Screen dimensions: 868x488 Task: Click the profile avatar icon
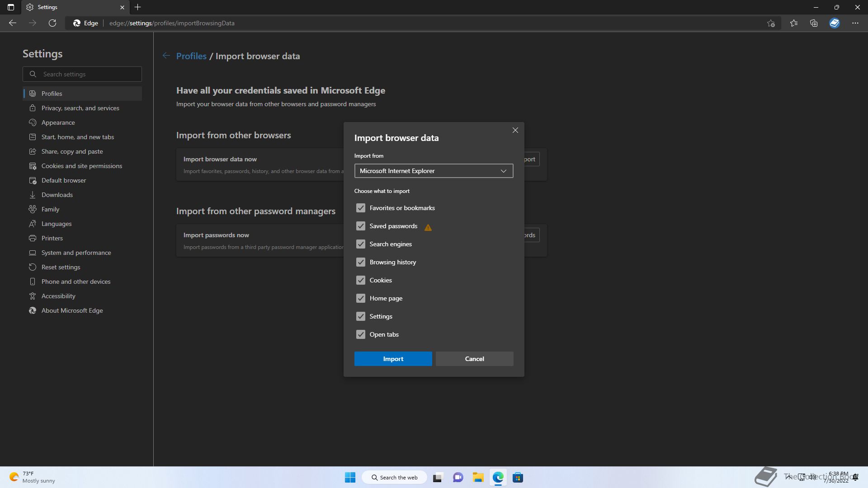point(835,23)
